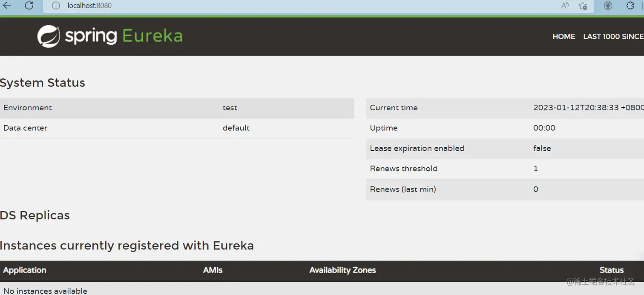This screenshot has width=644, height=295.
Task: Open the Extensions puzzle icon
Action: point(630,6)
